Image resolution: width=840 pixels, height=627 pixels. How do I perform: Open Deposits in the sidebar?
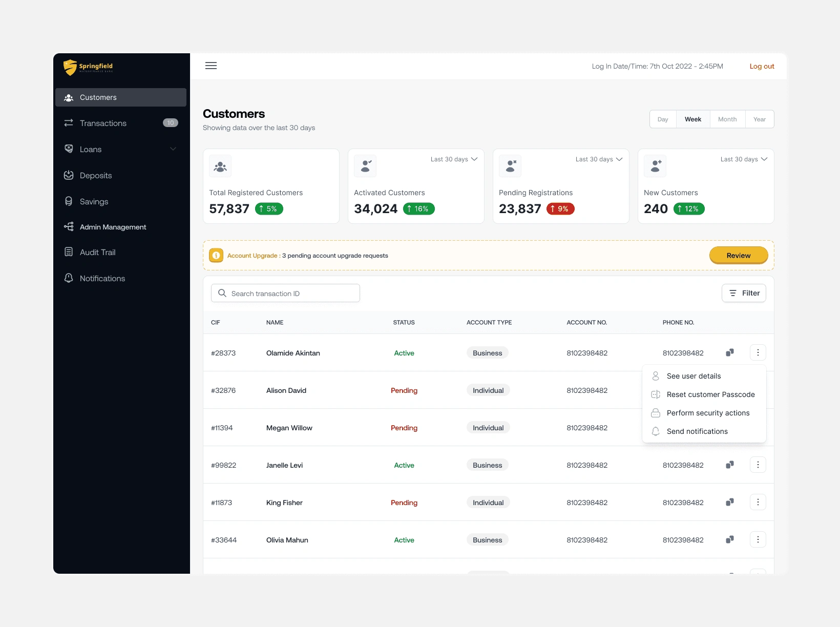click(121, 175)
